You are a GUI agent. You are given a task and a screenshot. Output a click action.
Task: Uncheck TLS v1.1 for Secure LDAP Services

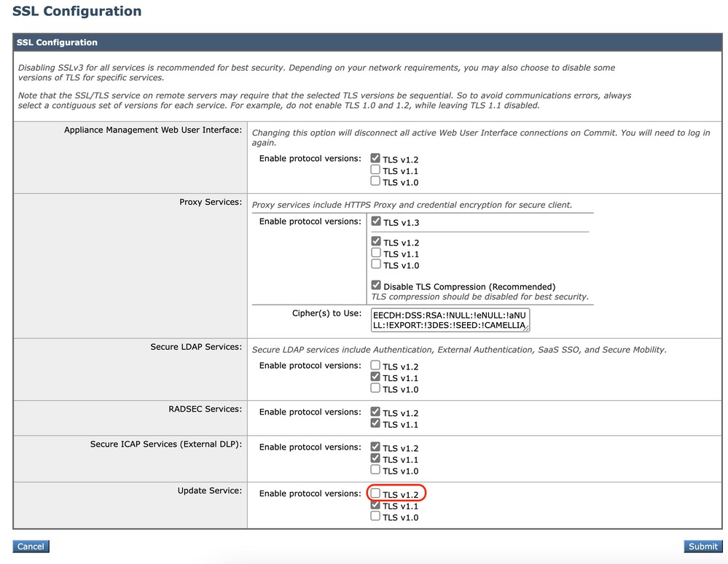(x=375, y=377)
